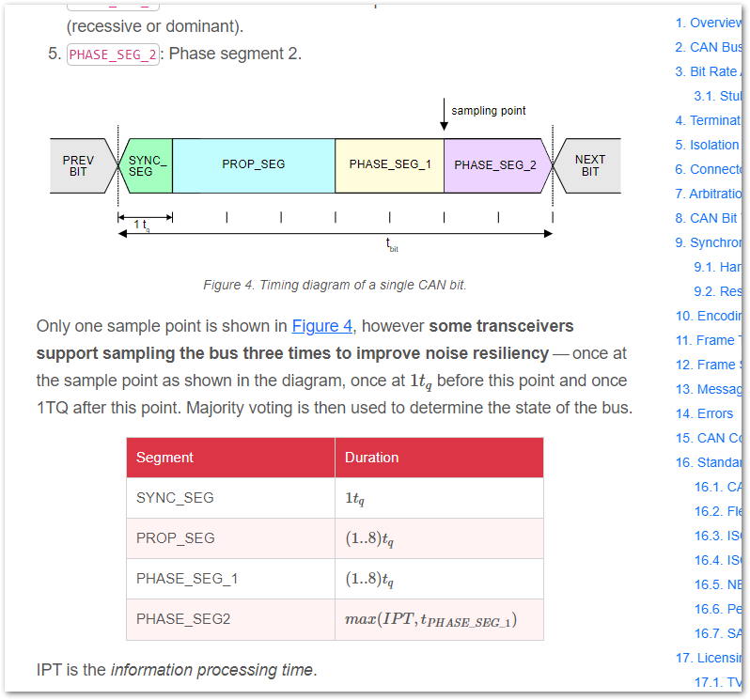Click the blue PROP_SEG block in the diagram
The height and width of the screenshot is (700, 750).
click(x=253, y=164)
